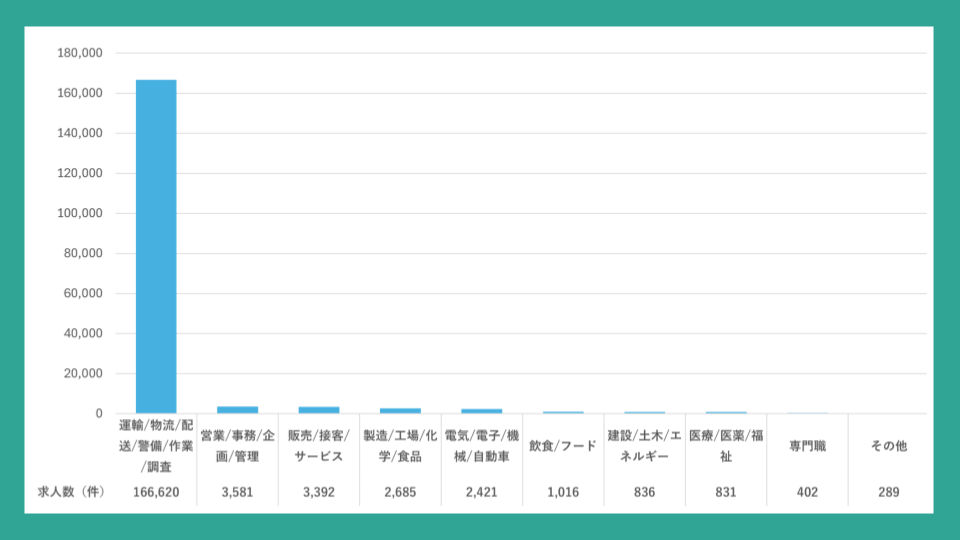Screen dimensions: 960x540
Task: Click the 100,000 axis label
Action: tap(80, 213)
